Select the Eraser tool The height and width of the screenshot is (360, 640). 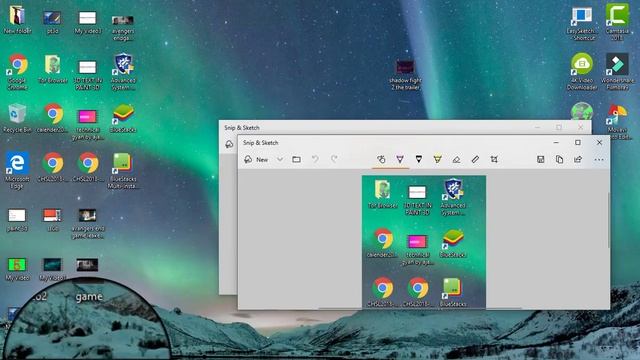pyautogui.click(x=456, y=160)
